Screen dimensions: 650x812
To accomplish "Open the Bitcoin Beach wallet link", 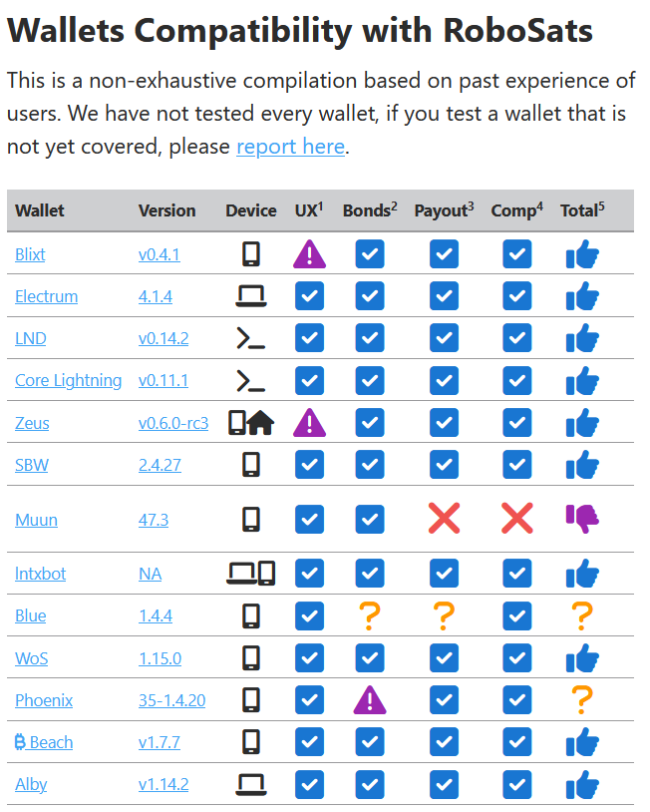I will point(44,742).
